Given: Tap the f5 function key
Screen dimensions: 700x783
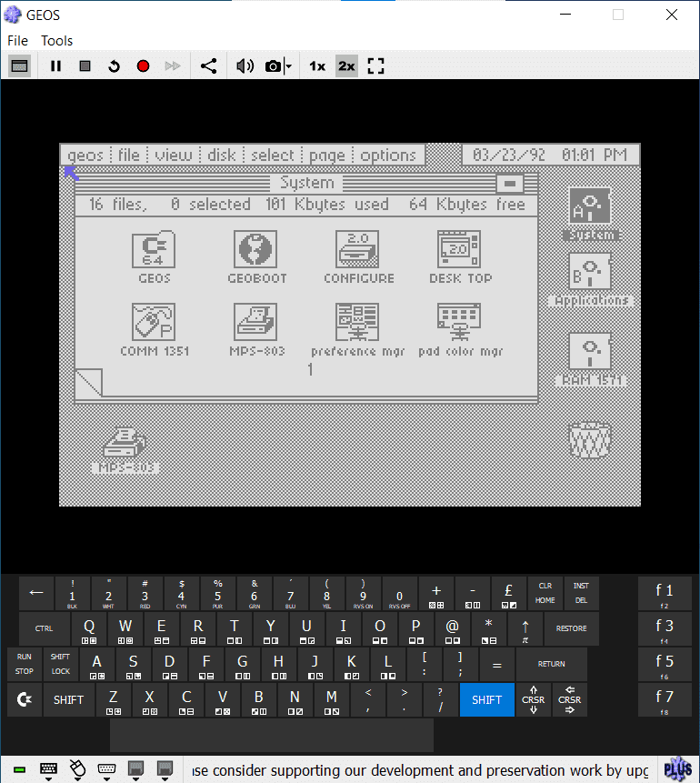Looking at the screenshot, I should coord(665,665).
